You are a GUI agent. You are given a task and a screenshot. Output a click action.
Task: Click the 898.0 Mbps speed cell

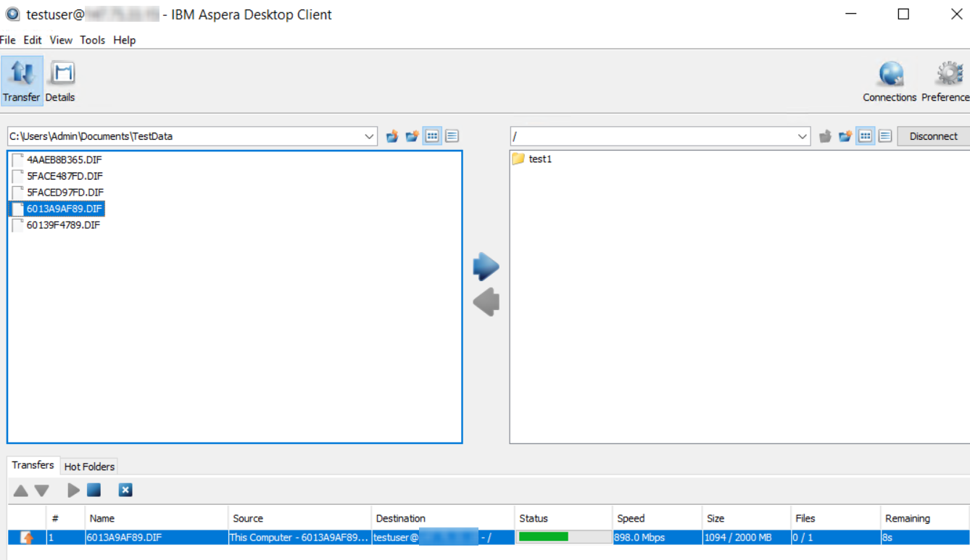click(x=658, y=538)
